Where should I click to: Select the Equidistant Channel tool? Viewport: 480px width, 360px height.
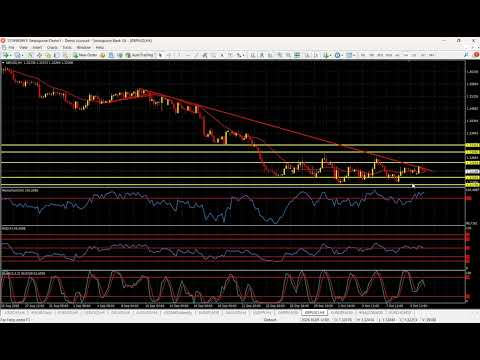click(x=205, y=55)
